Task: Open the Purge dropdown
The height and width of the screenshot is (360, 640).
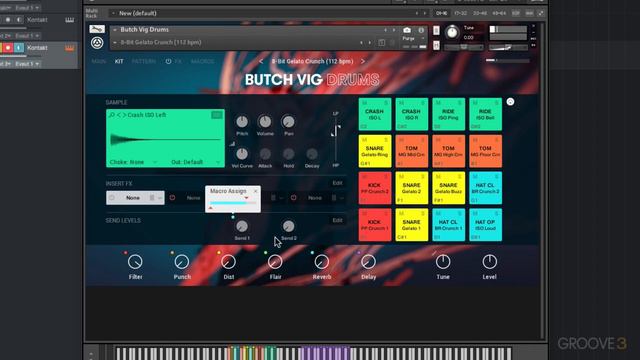Action: click(413, 38)
